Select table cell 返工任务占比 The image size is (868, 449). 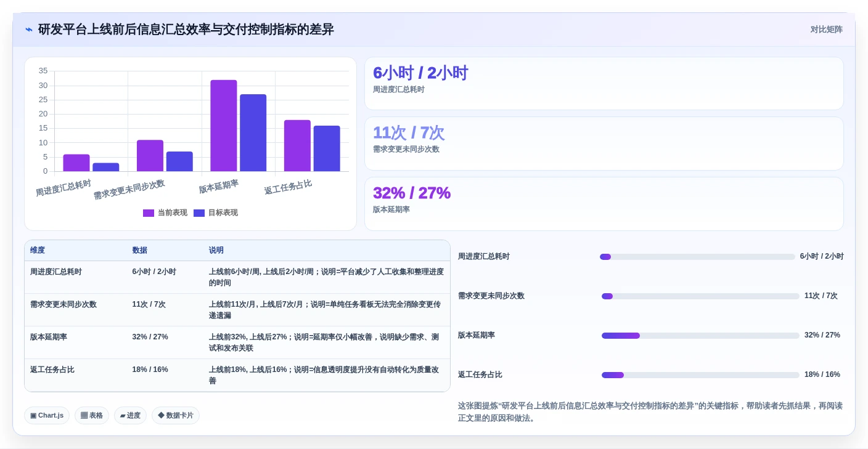[x=76, y=375]
